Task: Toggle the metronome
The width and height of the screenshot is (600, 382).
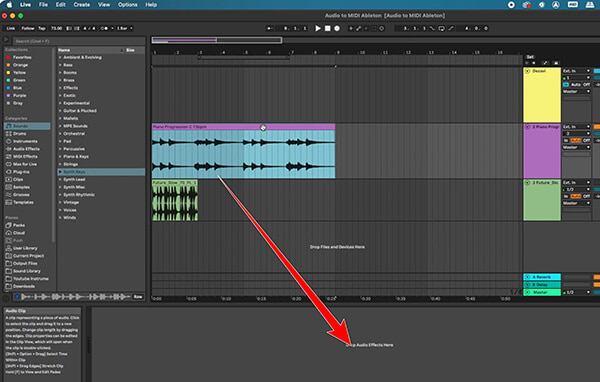Action: 104,28
